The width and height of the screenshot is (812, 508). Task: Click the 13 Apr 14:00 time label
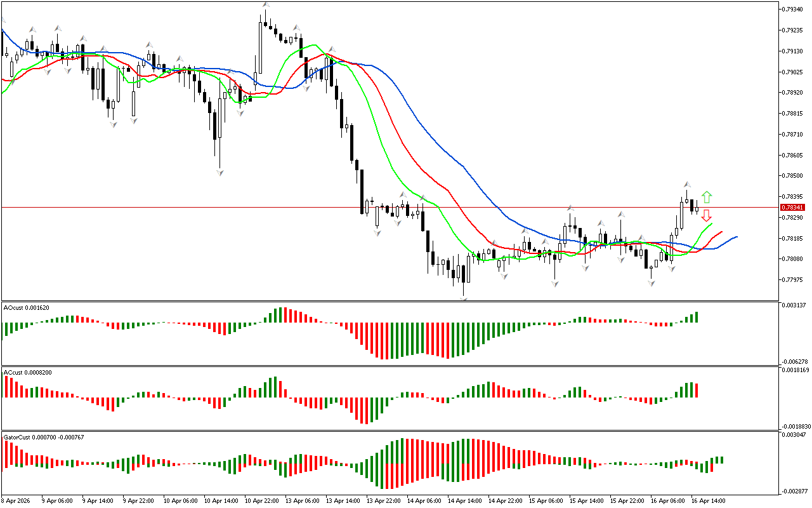coord(343,500)
